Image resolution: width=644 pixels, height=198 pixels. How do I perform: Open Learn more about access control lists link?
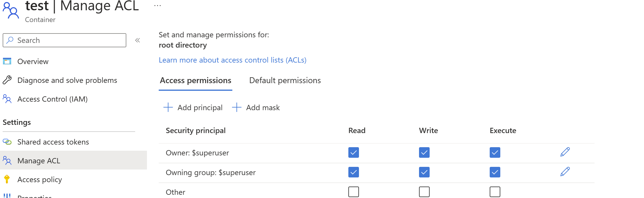[x=233, y=60]
